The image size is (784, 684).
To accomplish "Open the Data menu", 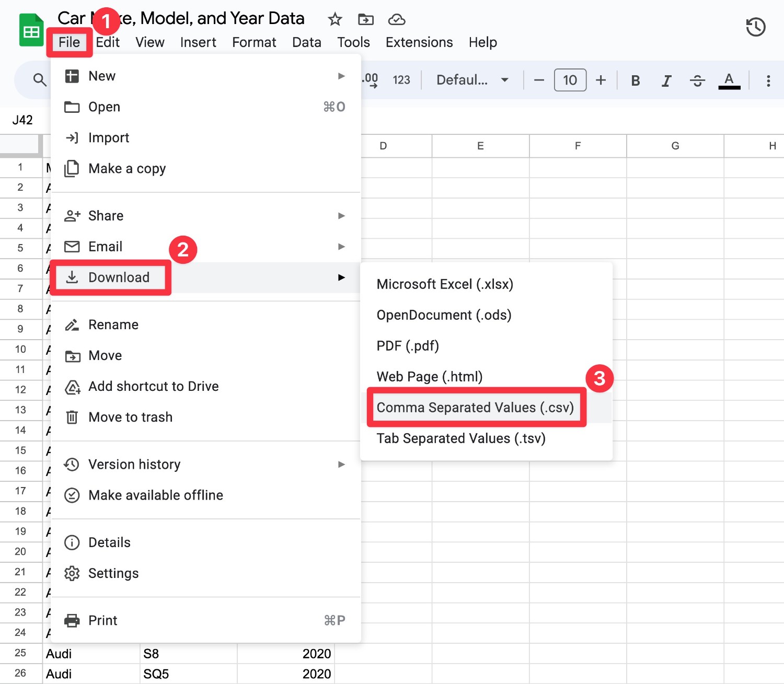I will 307,42.
